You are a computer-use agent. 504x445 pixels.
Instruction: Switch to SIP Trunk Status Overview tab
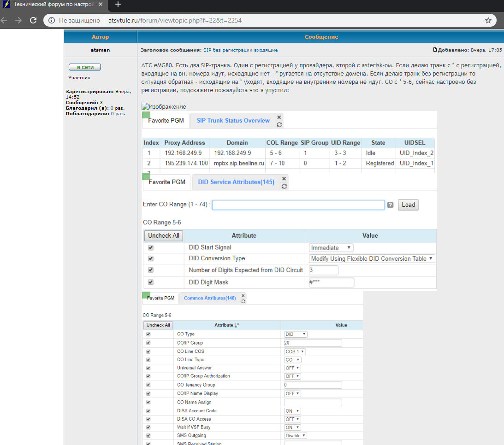233,121
